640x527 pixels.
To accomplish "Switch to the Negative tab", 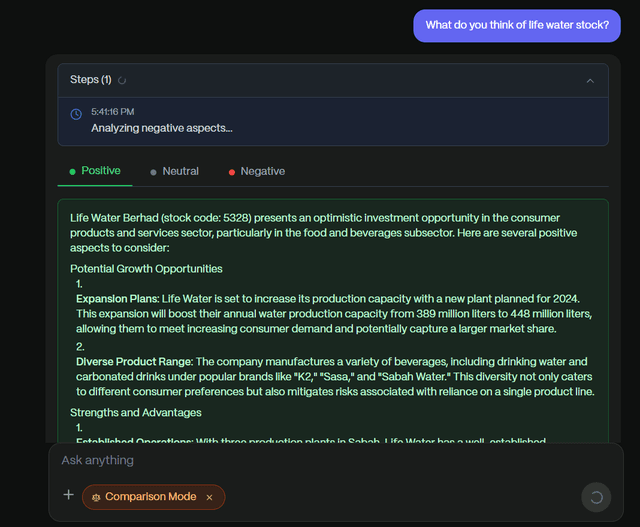I will (x=257, y=171).
